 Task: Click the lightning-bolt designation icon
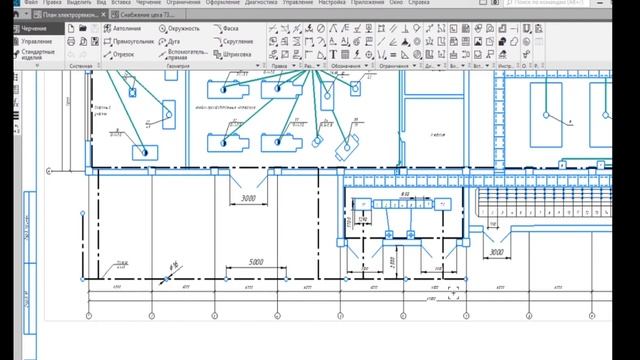click(x=357, y=54)
